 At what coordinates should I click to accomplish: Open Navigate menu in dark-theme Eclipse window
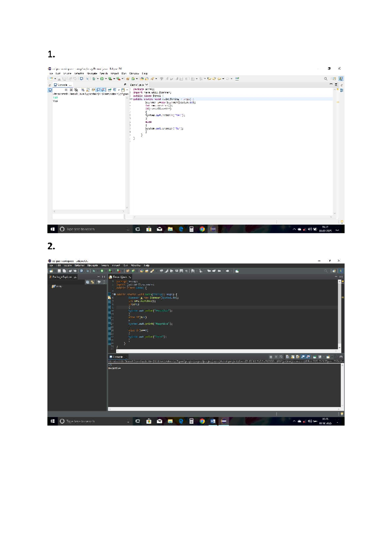coord(93,266)
